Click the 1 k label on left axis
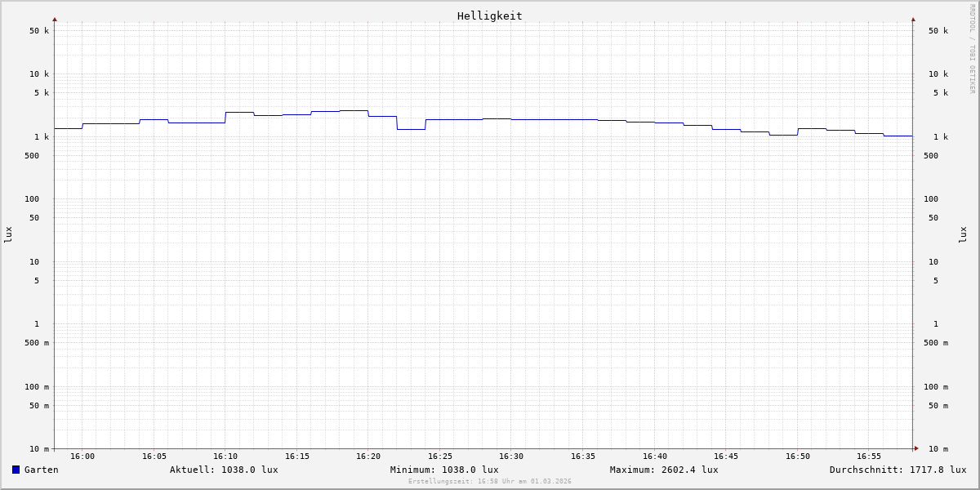The image size is (980, 490). (42, 137)
